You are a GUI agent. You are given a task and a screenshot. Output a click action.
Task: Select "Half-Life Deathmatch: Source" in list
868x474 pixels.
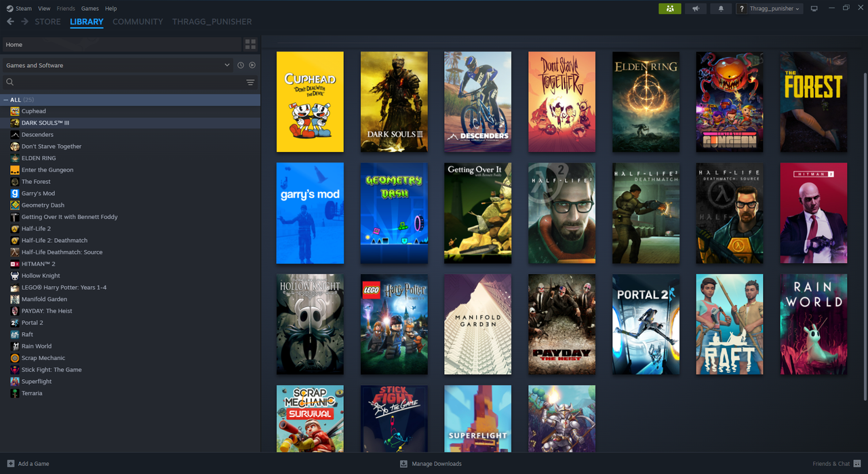pos(62,252)
